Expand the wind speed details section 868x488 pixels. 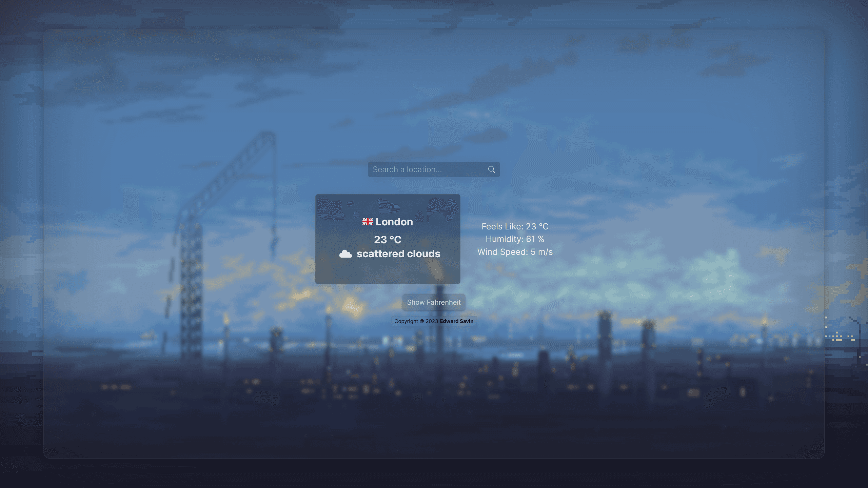(514, 251)
